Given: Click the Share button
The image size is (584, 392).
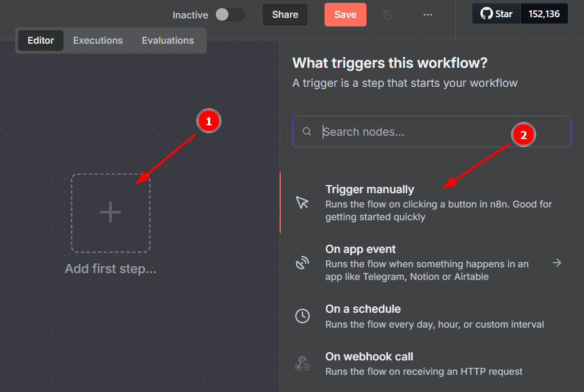Looking at the screenshot, I should click(x=285, y=14).
